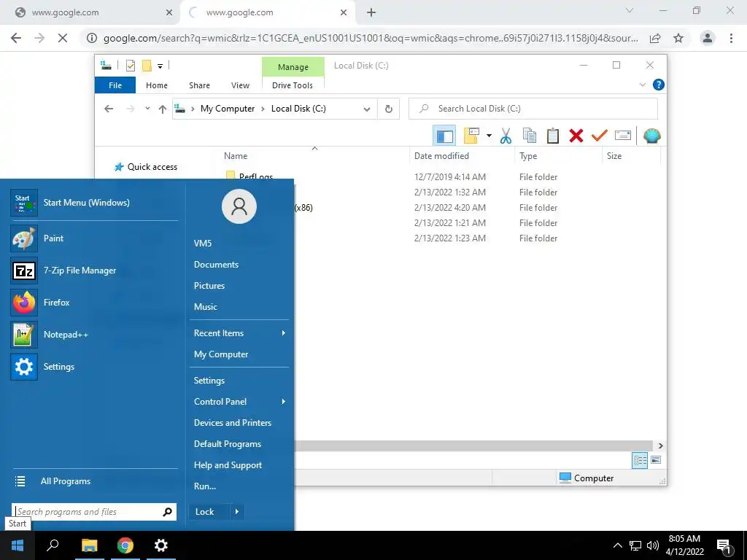Open the Settings gear in pinned programs list
Viewport: 747px width, 560px height.
(94, 367)
